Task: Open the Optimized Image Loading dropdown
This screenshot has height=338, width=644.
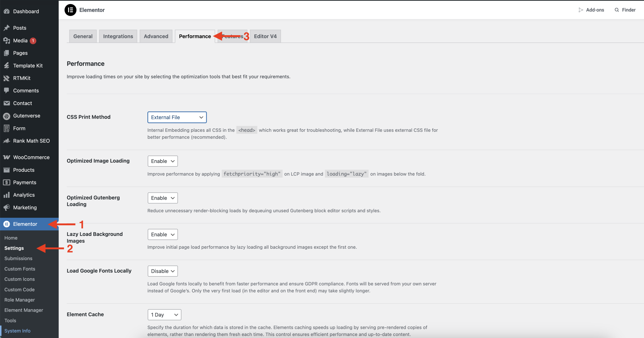Action: (163, 161)
